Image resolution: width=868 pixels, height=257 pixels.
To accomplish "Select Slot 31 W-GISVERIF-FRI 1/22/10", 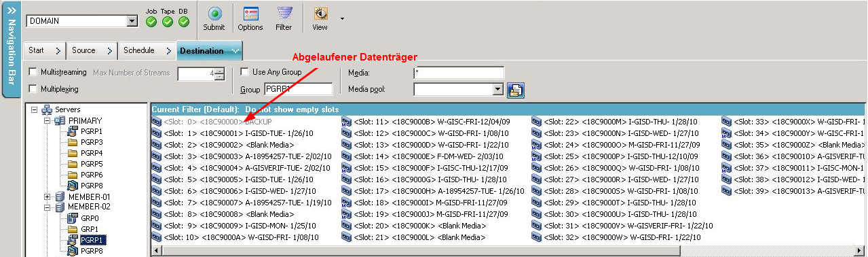I will [628, 226].
